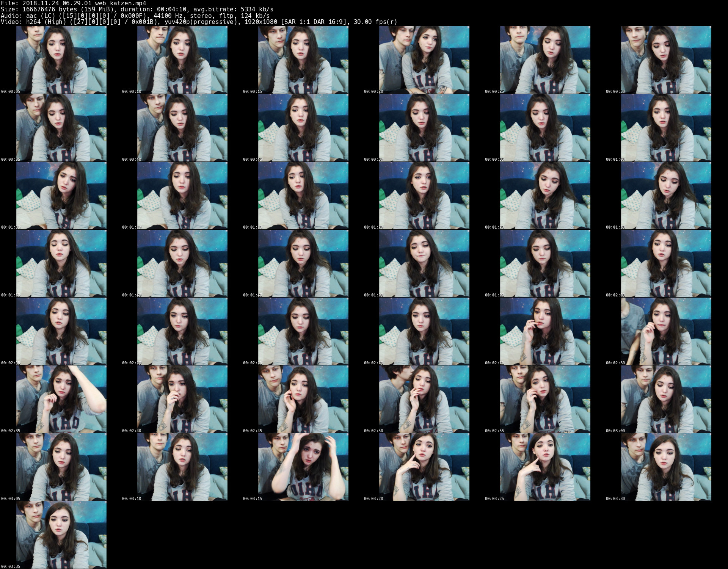Pick the thumbnail timestamped 00:01:35

click(x=61, y=263)
